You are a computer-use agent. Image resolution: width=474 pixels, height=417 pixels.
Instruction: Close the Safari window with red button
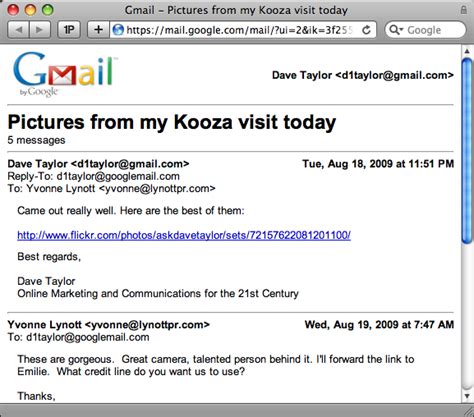(13, 10)
